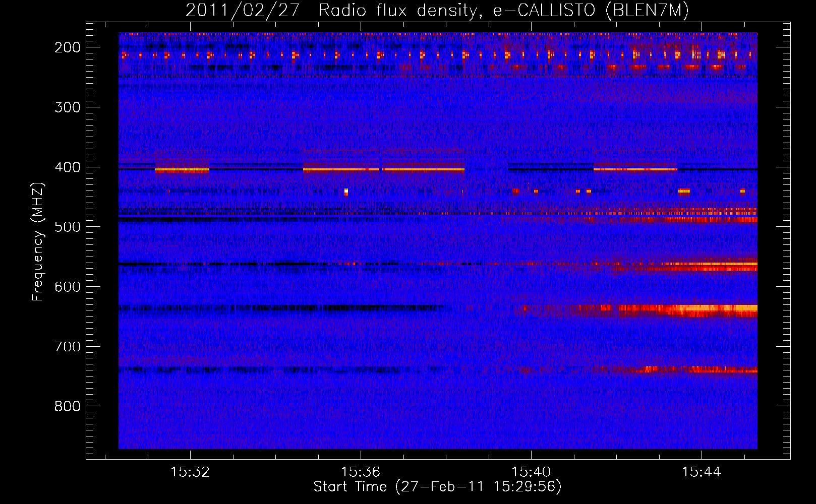Click the 15:40 time tick label

pyautogui.click(x=531, y=472)
